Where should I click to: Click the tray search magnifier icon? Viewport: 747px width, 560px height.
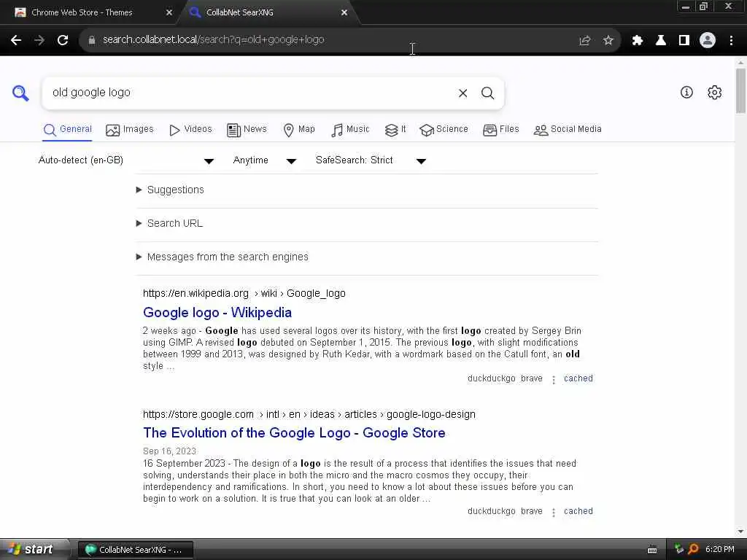tap(693, 549)
